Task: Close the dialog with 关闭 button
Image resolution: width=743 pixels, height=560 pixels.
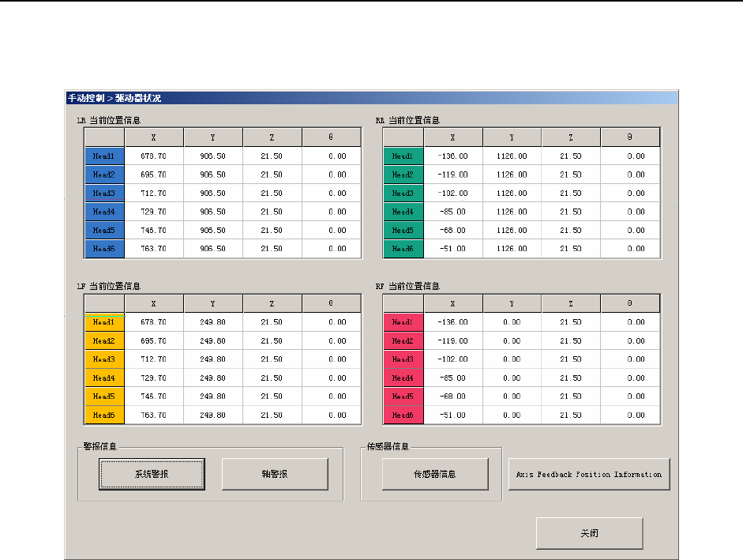Action: point(590,533)
